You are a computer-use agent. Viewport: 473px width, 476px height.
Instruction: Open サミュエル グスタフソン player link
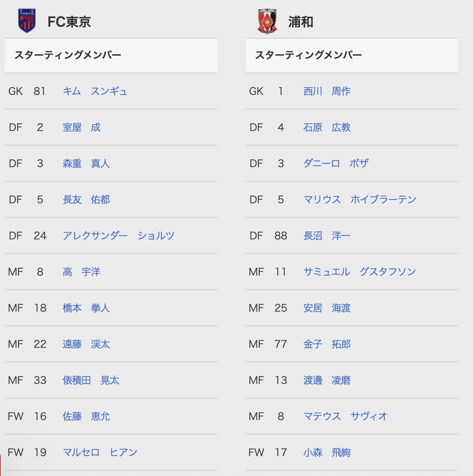pyautogui.click(x=360, y=272)
